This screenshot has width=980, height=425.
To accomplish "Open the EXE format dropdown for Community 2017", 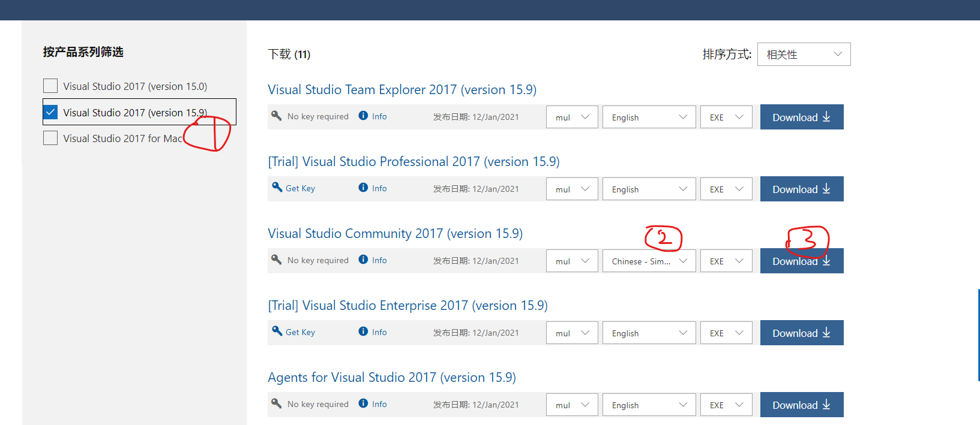I will pos(726,261).
